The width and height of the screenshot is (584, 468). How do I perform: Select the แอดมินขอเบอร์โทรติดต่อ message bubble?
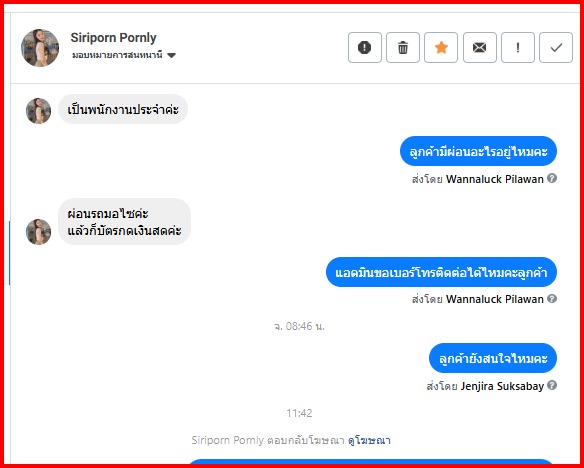pyautogui.click(x=441, y=272)
